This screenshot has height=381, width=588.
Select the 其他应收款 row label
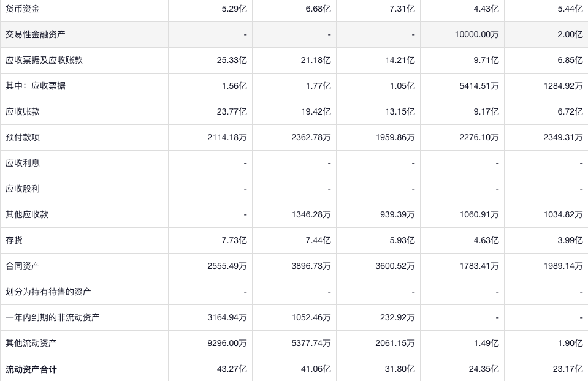pos(27,214)
